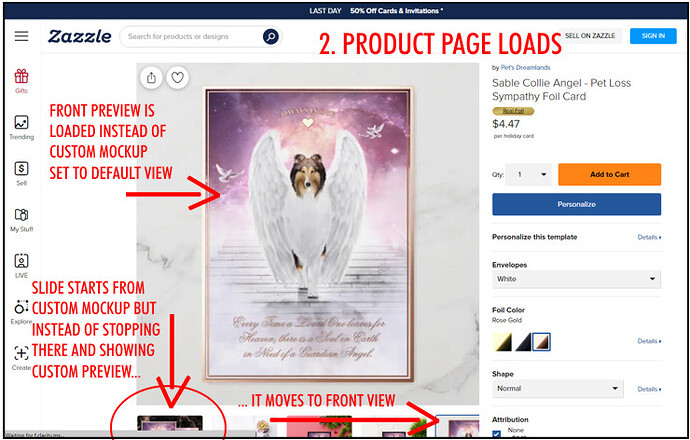
Task: Open My Stuff in the sidebar
Action: [21, 220]
